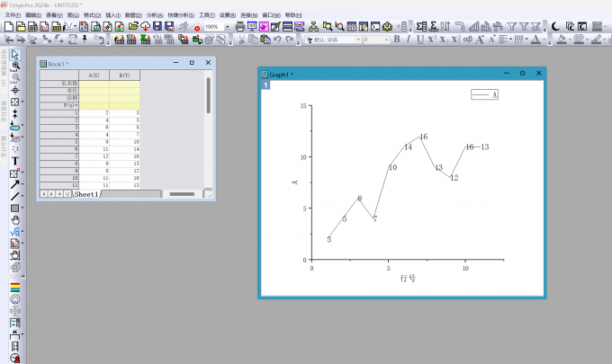Click the Statistics on Columns sigma icon
Image resolution: width=612 pixels, height=364 pixels.
421,26
